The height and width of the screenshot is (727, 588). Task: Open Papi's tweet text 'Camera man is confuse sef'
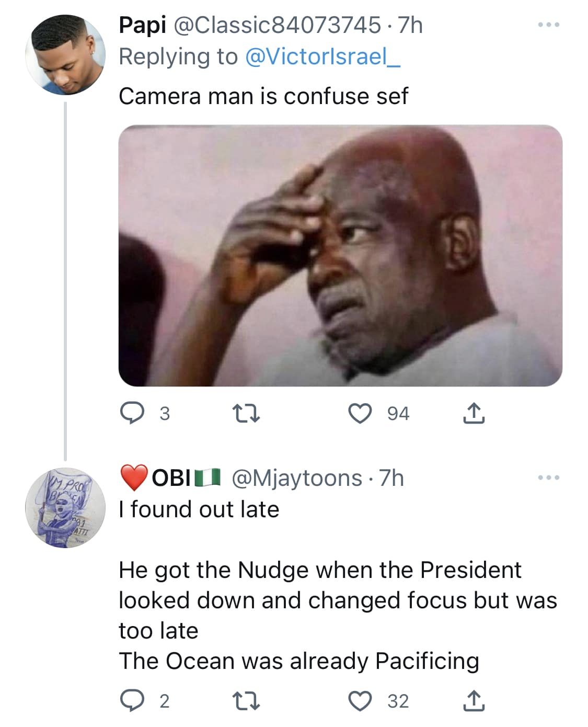263,96
